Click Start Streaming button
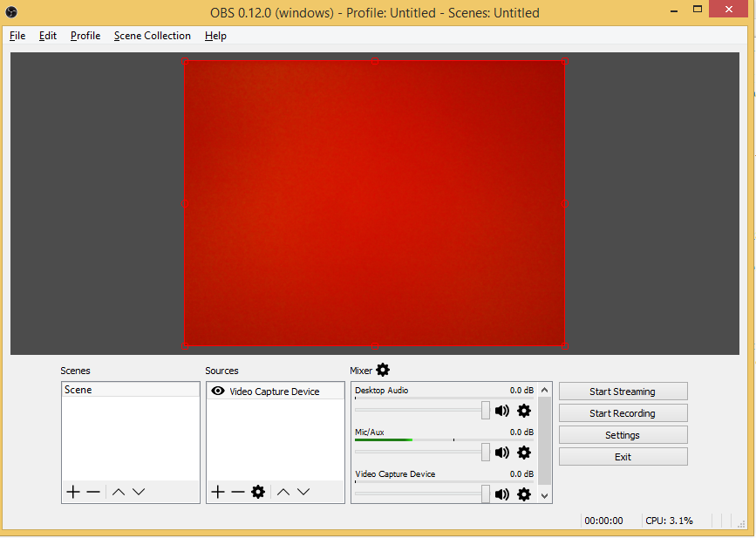Image resolution: width=756 pixels, height=538 pixels. pyautogui.click(x=623, y=392)
